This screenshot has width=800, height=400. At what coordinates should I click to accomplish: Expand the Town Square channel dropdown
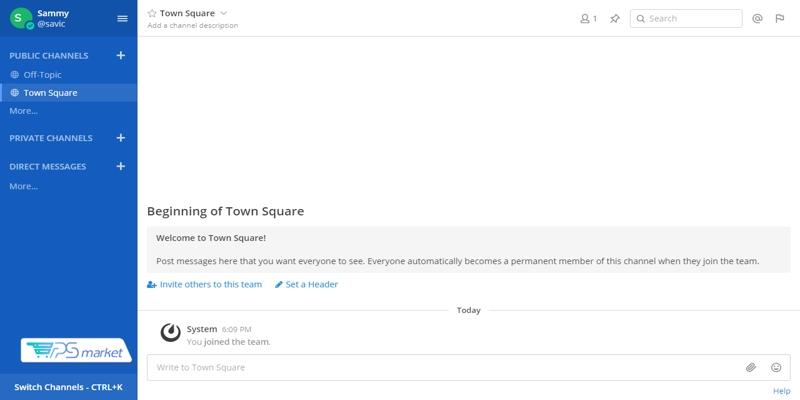click(223, 13)
